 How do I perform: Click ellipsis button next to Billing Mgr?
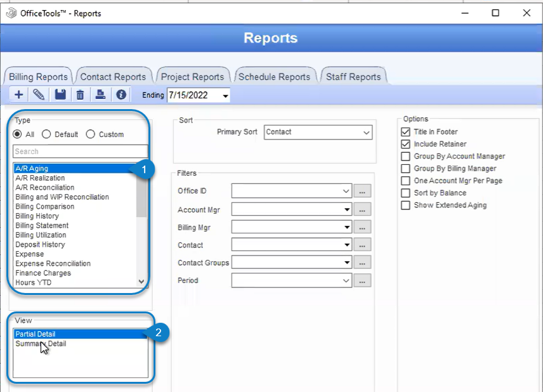tap(362, 228)
